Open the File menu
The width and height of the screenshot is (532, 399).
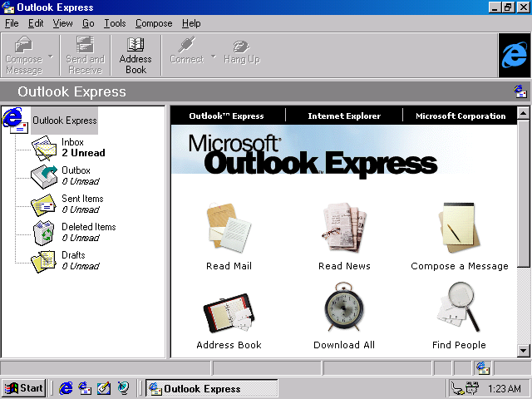coord(12,23)
